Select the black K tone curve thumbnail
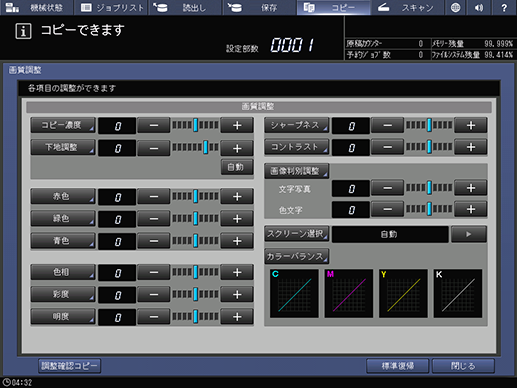The image size is (517, 388). (458, 293)
